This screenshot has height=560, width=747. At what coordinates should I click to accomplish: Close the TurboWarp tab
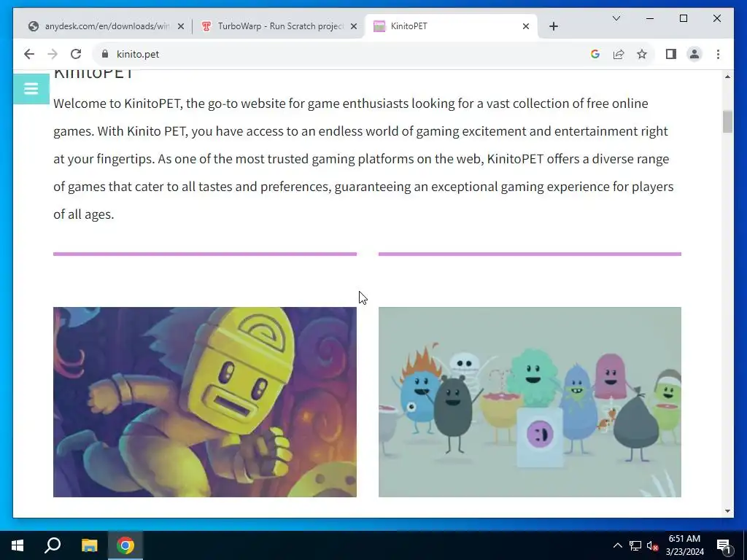354,27
